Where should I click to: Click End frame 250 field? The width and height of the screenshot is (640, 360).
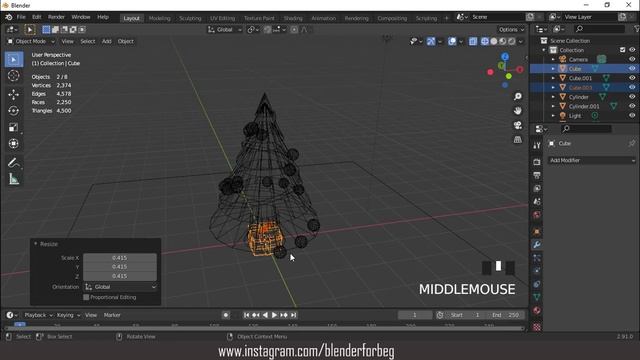(506, 315)
